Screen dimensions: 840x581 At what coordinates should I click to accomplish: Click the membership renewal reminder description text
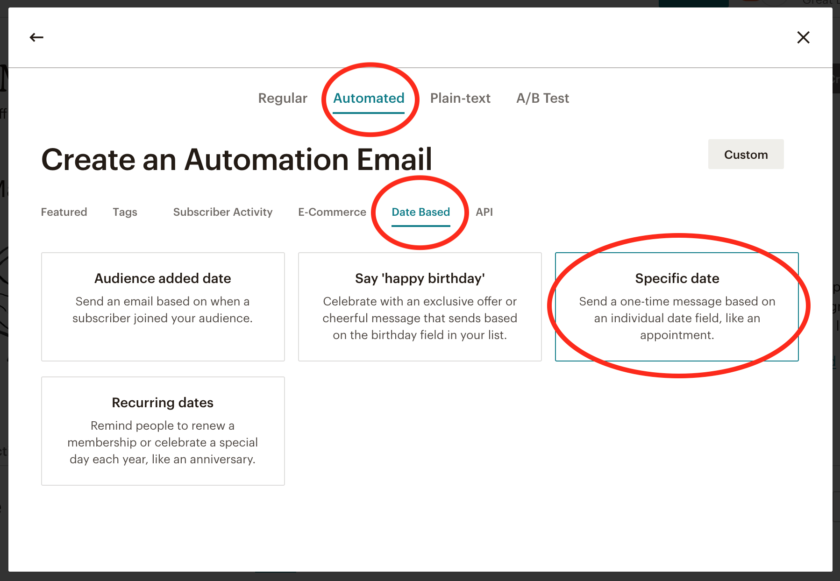tap(163, 442)
